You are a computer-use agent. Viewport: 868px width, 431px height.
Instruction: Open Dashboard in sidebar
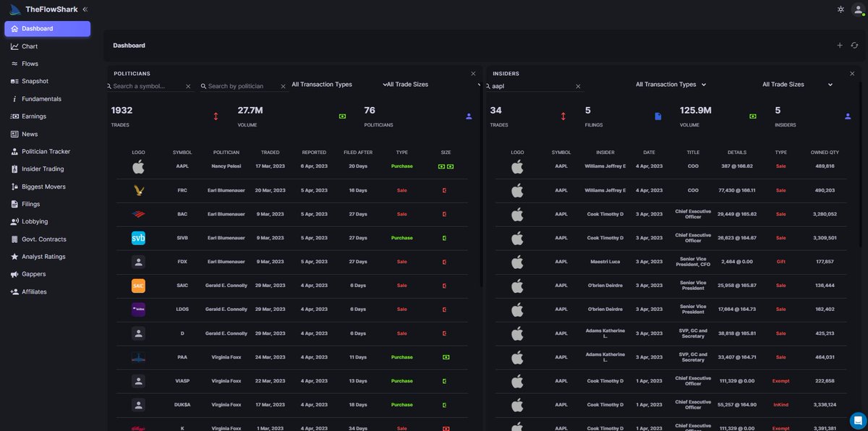(x=47, y=29)
